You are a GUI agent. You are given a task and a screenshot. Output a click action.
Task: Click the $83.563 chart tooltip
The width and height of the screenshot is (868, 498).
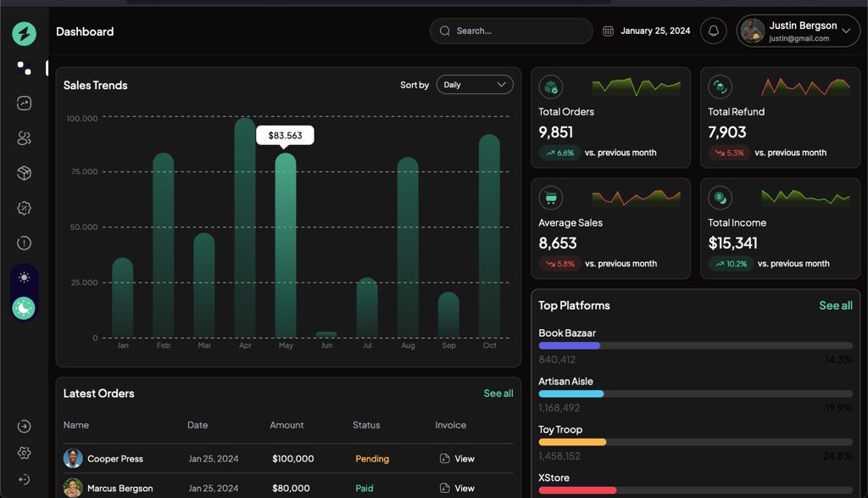[x=285, y=136]
